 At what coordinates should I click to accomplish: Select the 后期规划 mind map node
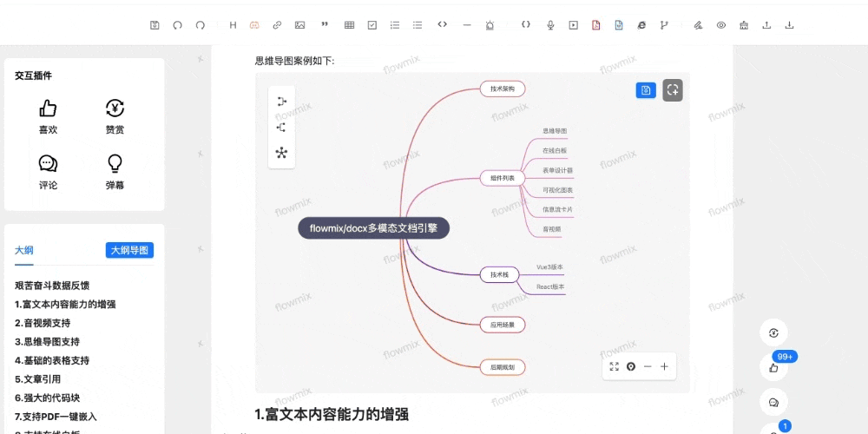pyautogui.click(x=502, y=367)
